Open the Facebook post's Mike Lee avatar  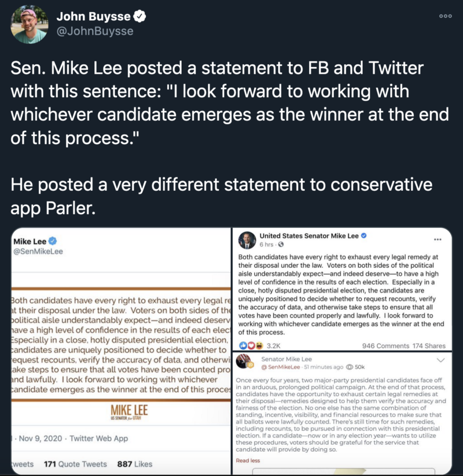[x=248, y=240]
